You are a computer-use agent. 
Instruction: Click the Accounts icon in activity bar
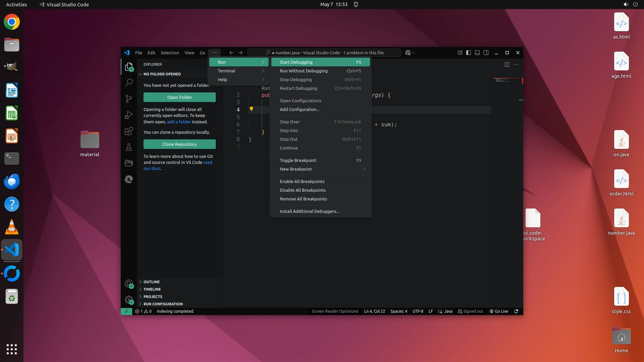coord(129,284)
